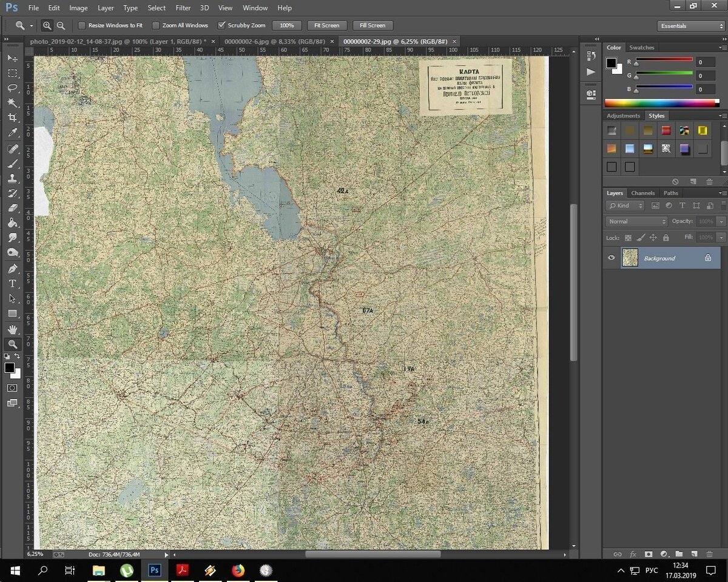Switch to the Channels tab
Screen dimensions: 728x582
642,193
